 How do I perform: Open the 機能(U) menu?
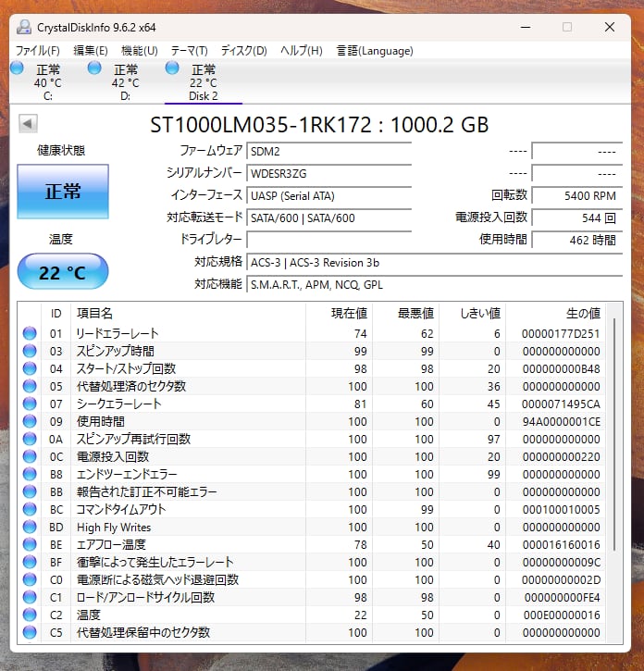point(139,50)
